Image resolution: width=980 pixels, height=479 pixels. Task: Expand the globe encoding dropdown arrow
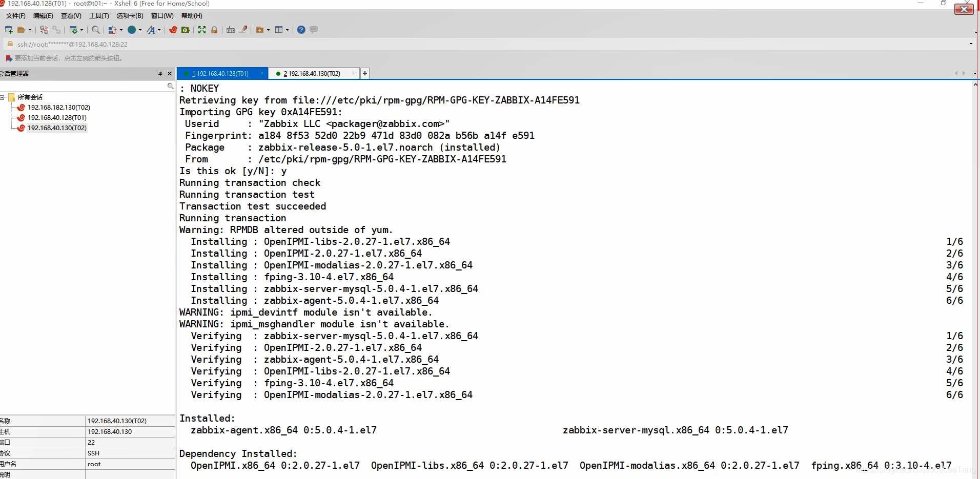140,30
